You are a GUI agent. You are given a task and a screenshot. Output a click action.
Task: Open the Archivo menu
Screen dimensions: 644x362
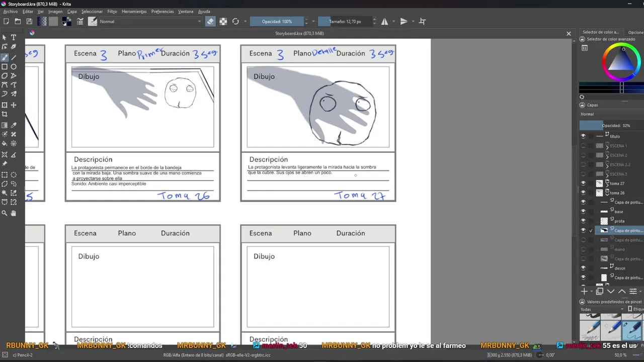(11, 11)
